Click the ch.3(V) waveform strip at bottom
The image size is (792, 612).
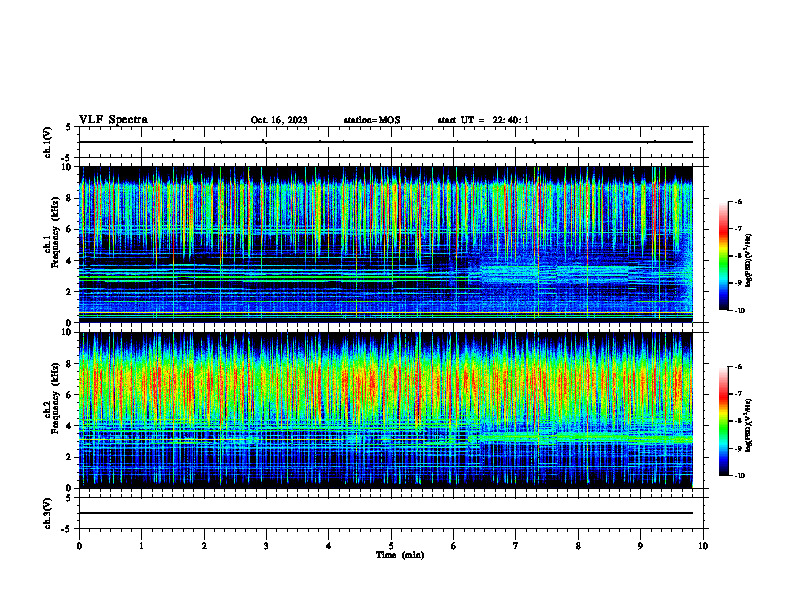click(391, 513)
